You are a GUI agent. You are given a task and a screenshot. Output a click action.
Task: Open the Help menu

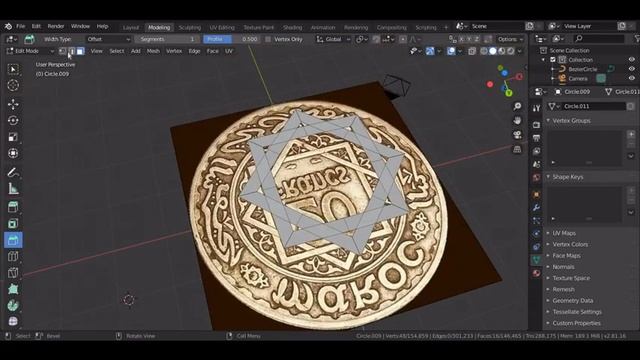(102, 26)
